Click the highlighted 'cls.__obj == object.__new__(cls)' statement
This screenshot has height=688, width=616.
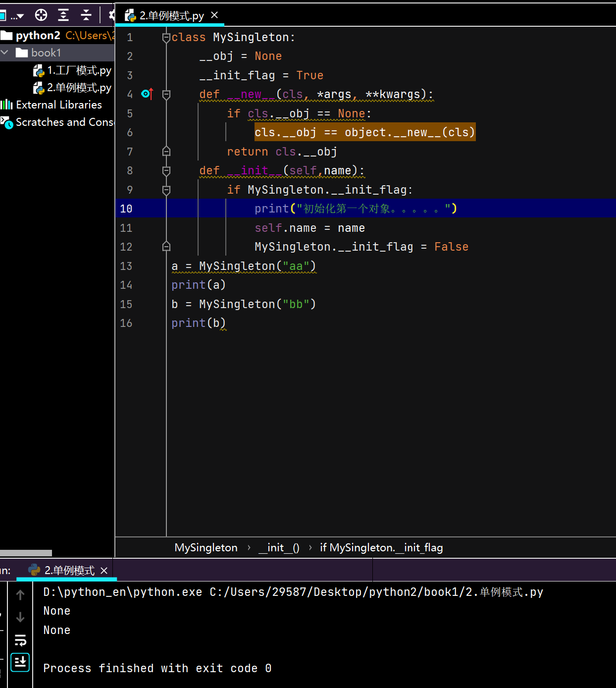[365, 132]
